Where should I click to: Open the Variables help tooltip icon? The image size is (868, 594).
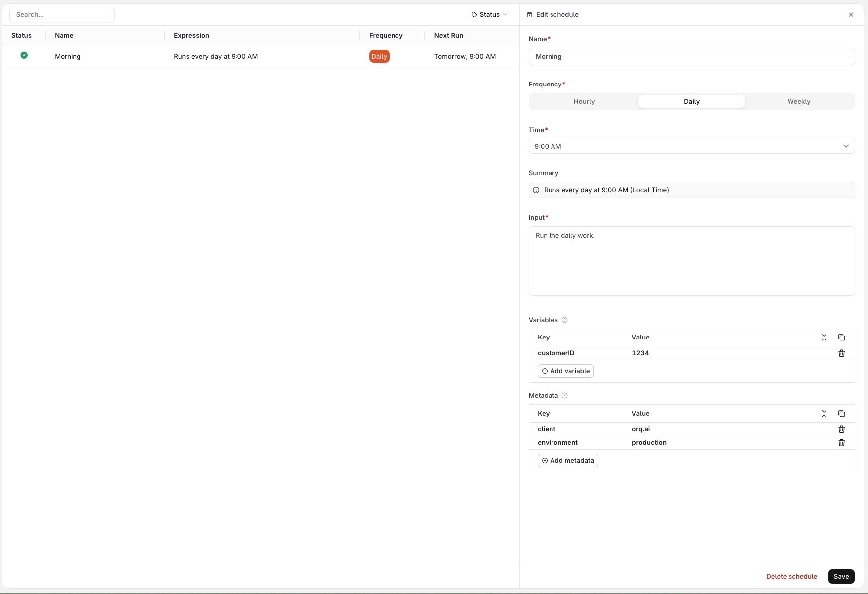coord(564,320)
